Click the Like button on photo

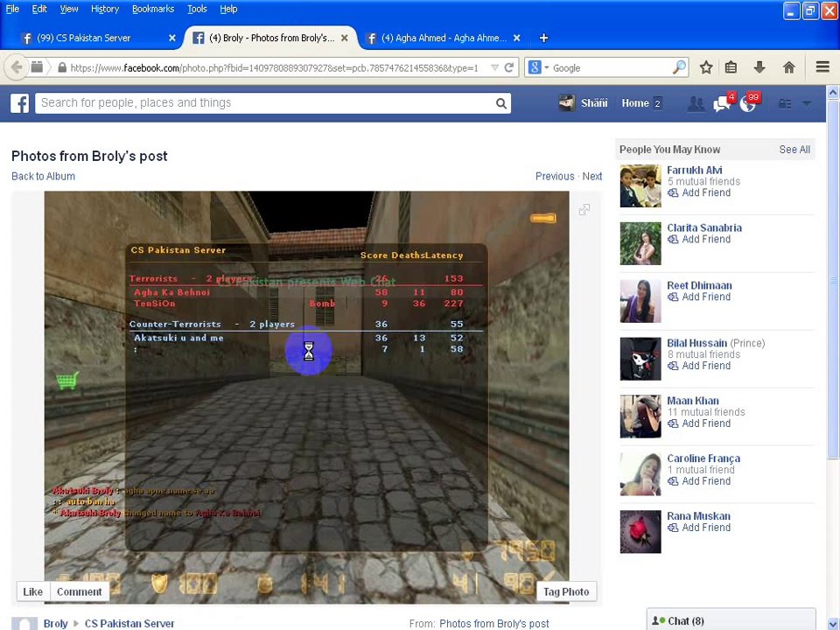(x=32, y=591)
